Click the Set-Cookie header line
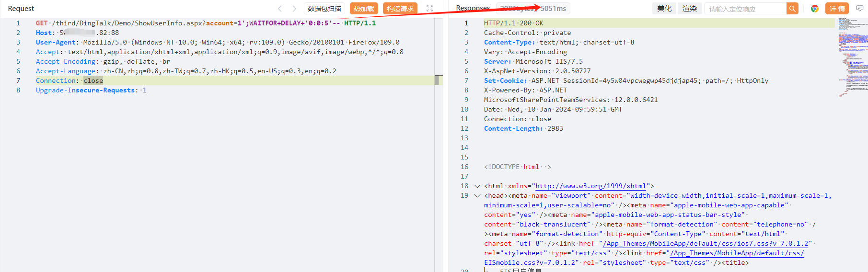868x272 pixels. pos(626,80)
